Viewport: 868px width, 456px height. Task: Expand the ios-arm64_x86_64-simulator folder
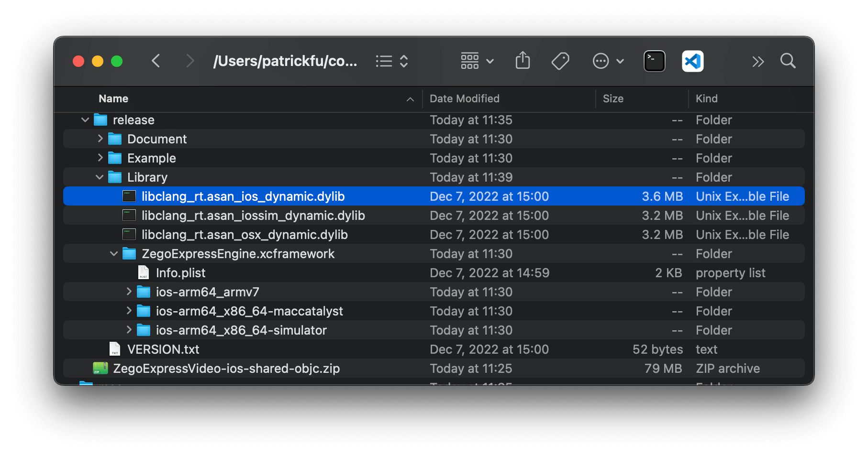coord(129,330)
